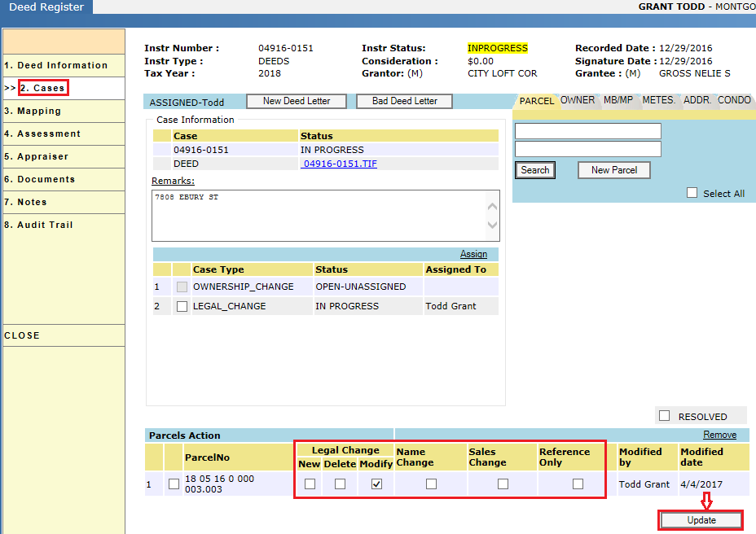Click the Assign link
The image size is (756, 534).
[x=473, y=254]
